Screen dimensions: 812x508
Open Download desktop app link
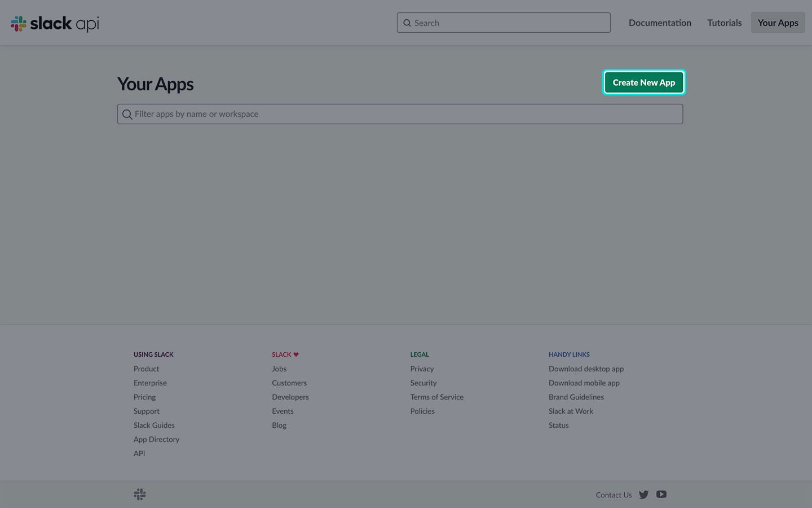click(x=586, y=369)
